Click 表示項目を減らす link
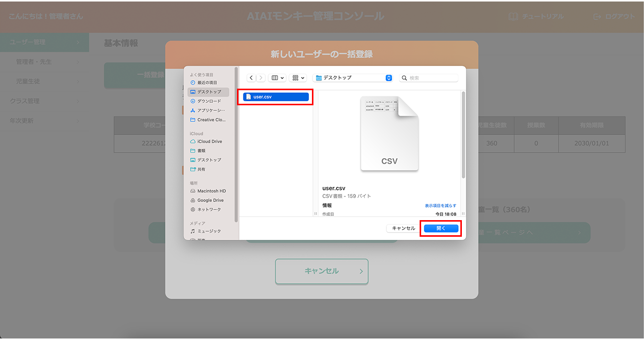This screenshot has width=644, height=340. [x=440, y=206]
